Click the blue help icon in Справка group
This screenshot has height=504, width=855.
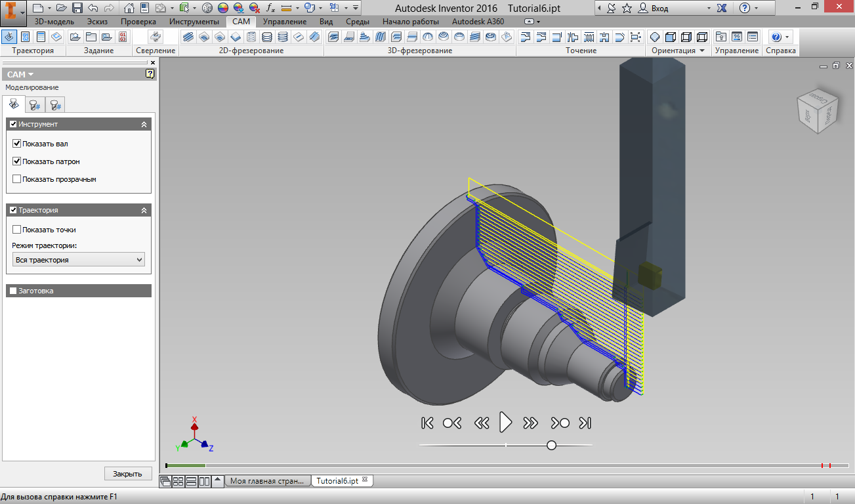coord(775,37)
